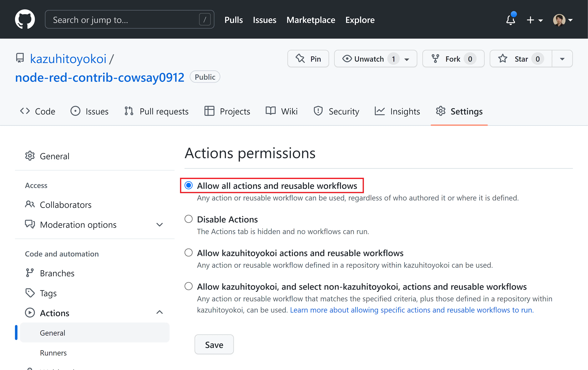Open the Star lists dropdown arrow
This screenshot has height=370, width=588.
[x=562, y=59]
